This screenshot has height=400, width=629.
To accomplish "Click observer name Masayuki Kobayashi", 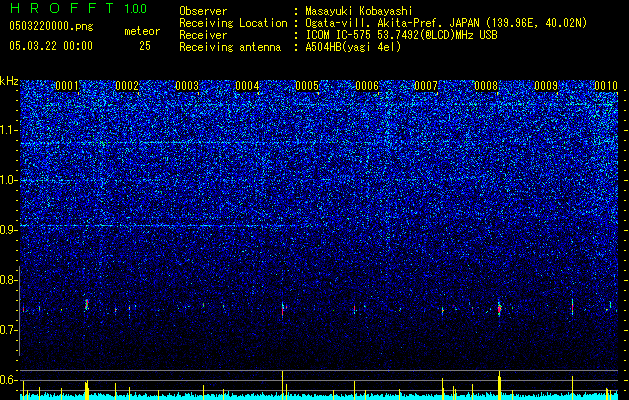I will click(x=359, y=11).
